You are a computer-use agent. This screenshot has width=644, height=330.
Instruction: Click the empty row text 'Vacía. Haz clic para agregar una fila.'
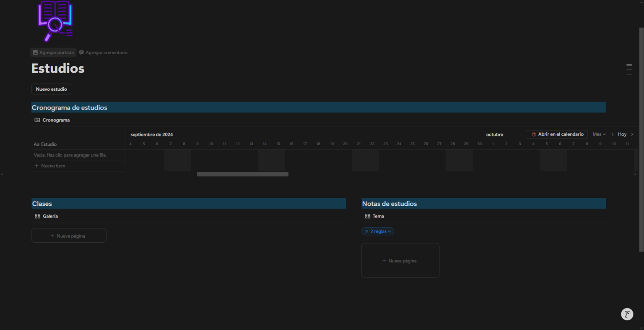click(70, 155)
